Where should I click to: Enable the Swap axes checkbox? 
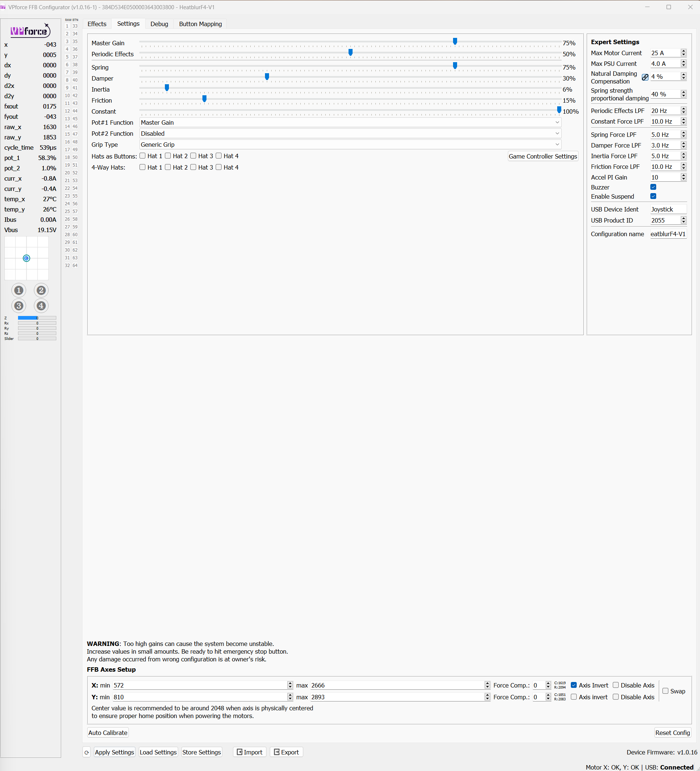click(665, 691)
